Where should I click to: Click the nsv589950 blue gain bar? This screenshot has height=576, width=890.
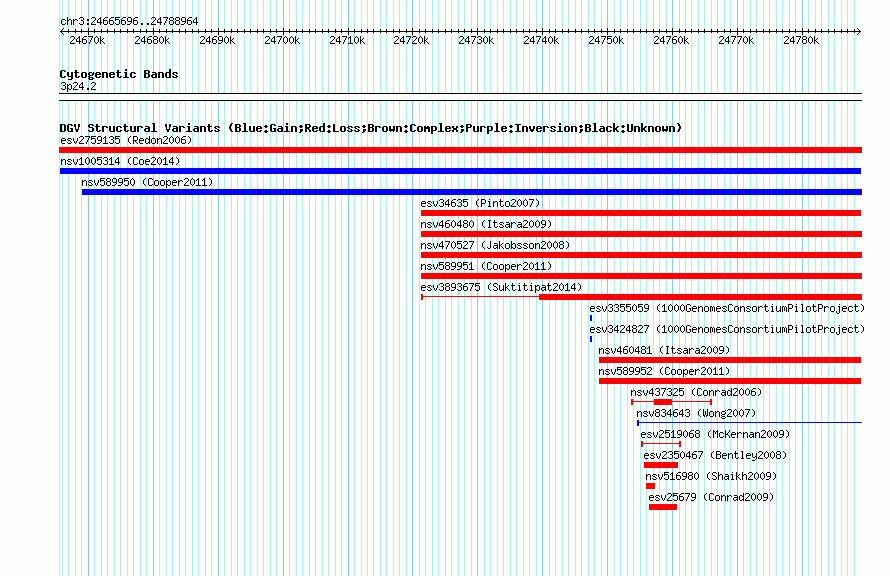(x=472, y=192)
